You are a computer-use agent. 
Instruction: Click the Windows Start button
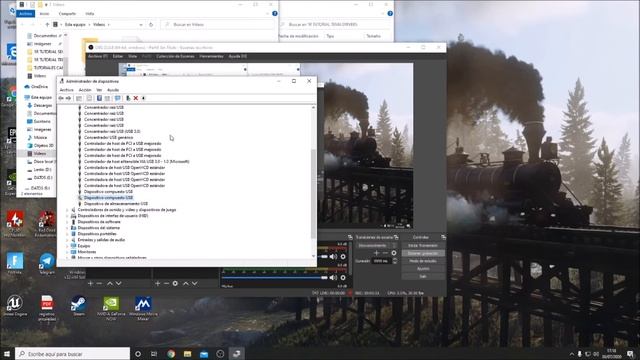pos(7,354)
